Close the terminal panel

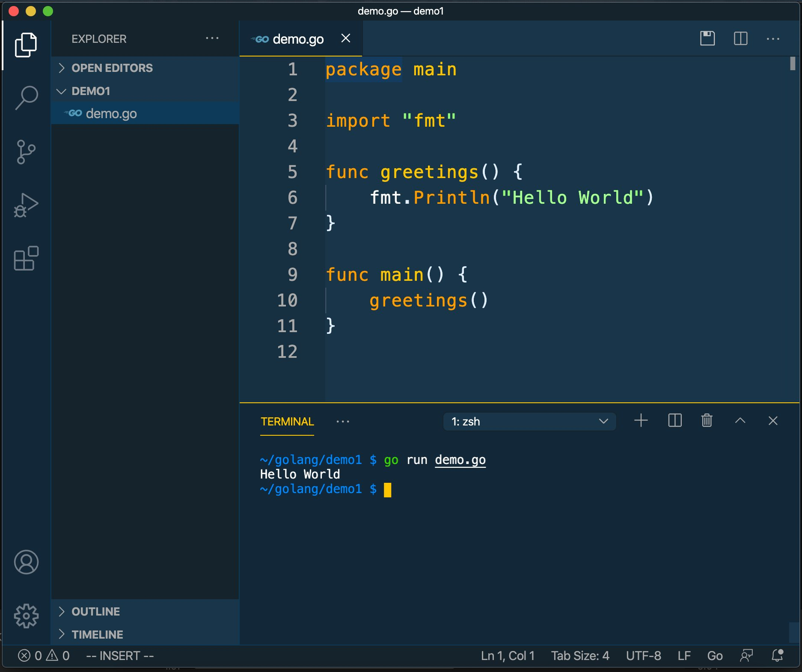coord(773,421)
